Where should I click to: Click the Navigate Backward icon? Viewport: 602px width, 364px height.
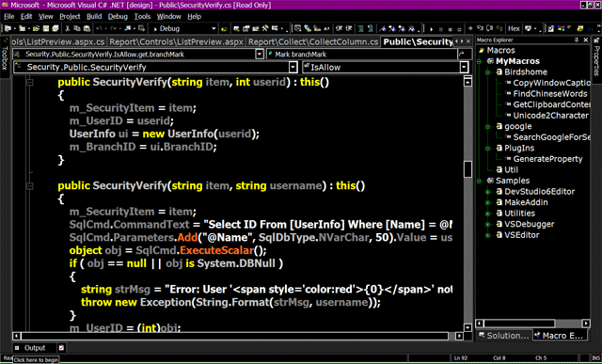tap(128, 28)
